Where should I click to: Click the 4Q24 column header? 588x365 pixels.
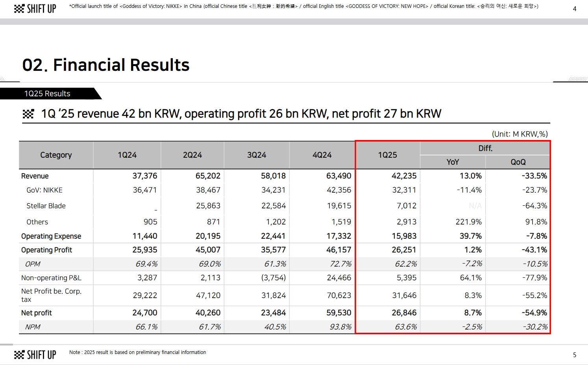(322, 155)
